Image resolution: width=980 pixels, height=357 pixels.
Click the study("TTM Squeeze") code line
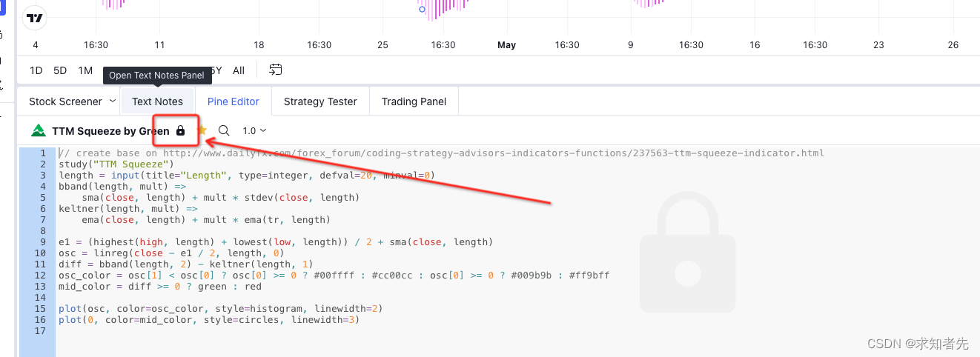coord(116,164)
